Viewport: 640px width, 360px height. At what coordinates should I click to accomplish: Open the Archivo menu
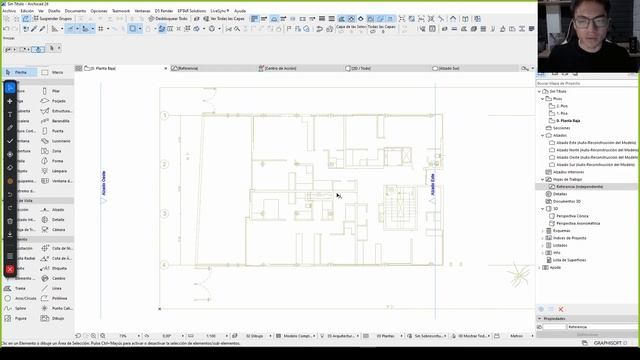click(x=9, y=11)
